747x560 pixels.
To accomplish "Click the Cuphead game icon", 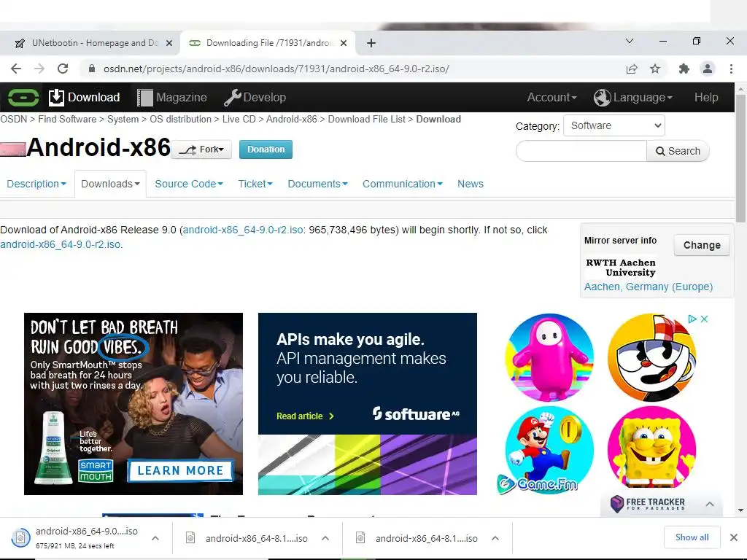I will point(651,357).
